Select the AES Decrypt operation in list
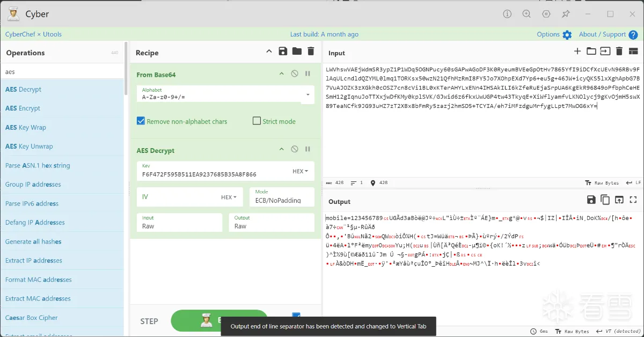Screen dimensions: 644x337 point(62,90)
